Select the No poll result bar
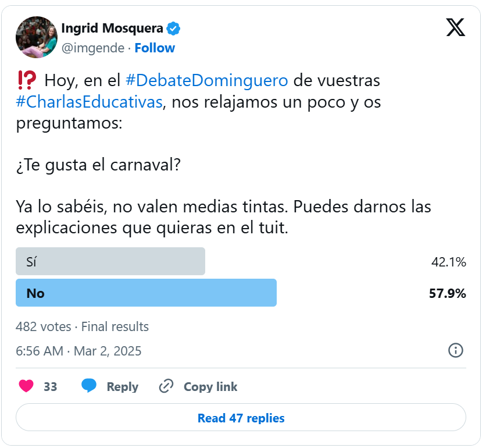The image size is (486, 448). coord(146,293)
